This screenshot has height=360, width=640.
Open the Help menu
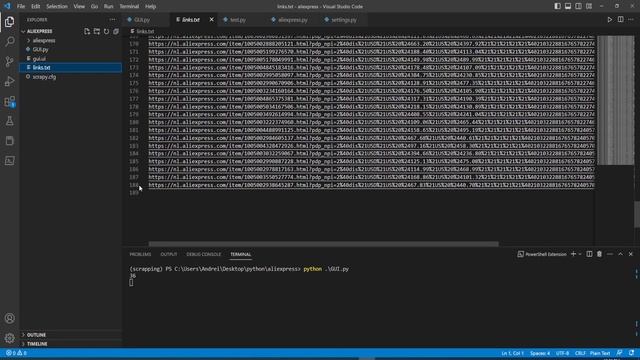point(151,7)
